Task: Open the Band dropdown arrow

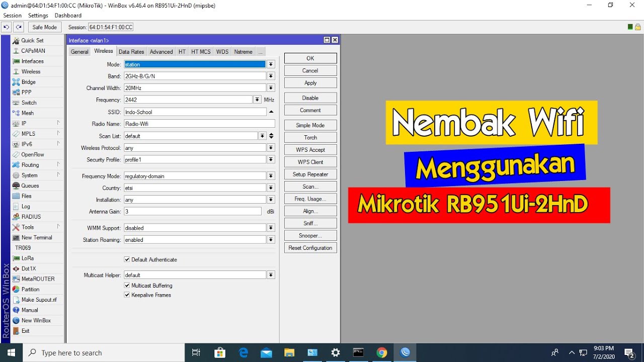Action: pyautogui.click(x=271, y=76)
